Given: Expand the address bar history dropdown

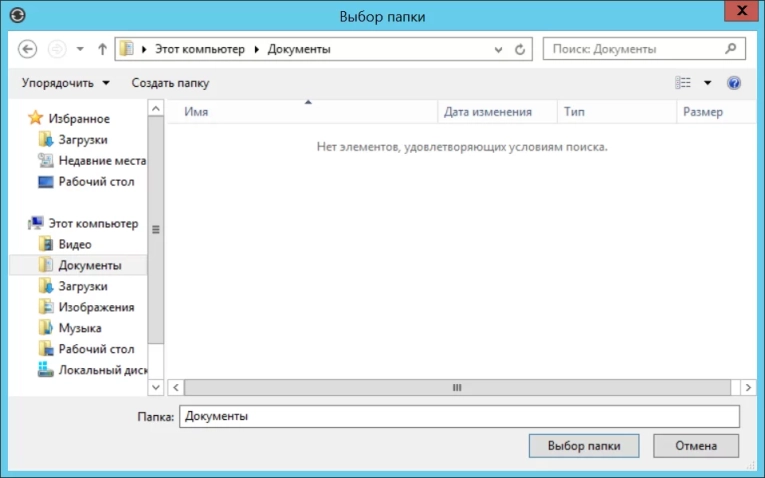Looking at the screenshot, I should click(x=499, y=49).
